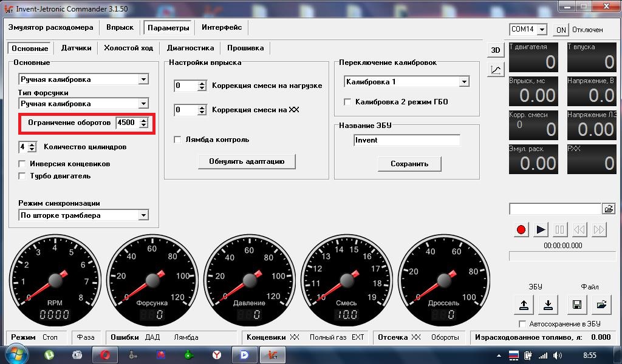The width and height of the screenshot is (622, 364).
Task: Switch to the Датчики tab
Action: pos(76,48)
